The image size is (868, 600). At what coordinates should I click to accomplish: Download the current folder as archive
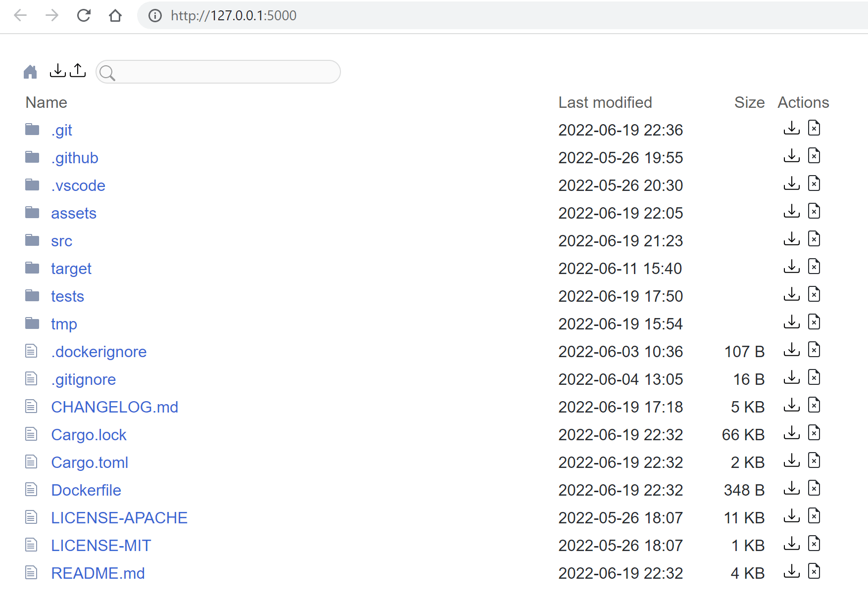tap(58, 71)
